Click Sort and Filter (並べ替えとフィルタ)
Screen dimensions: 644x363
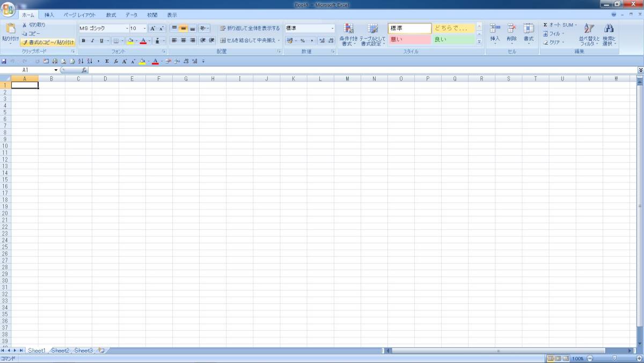[x=589, y=34]
